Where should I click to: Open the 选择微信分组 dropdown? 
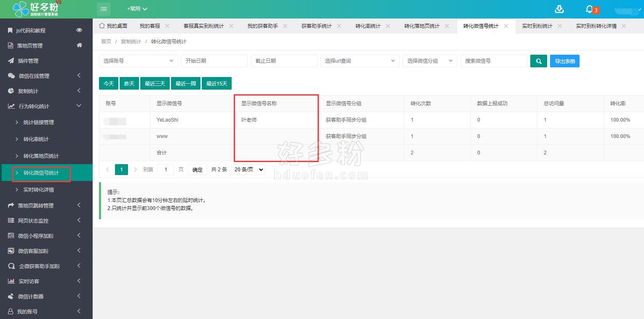pos(430,61)
